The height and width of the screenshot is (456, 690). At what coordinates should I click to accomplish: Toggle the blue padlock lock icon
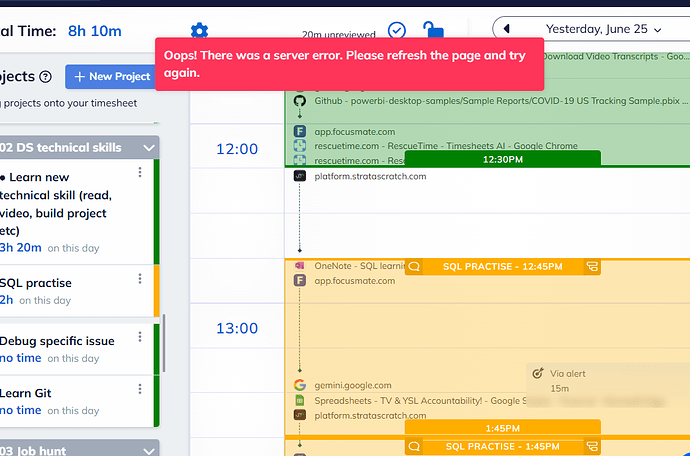pos(433,30)
